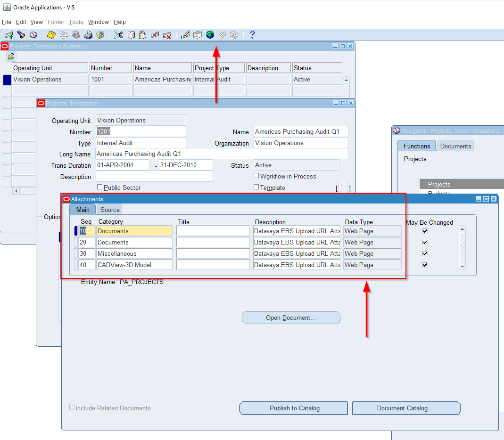
Task: Click the Edit Field pencil icon
Action: point(185,35)
